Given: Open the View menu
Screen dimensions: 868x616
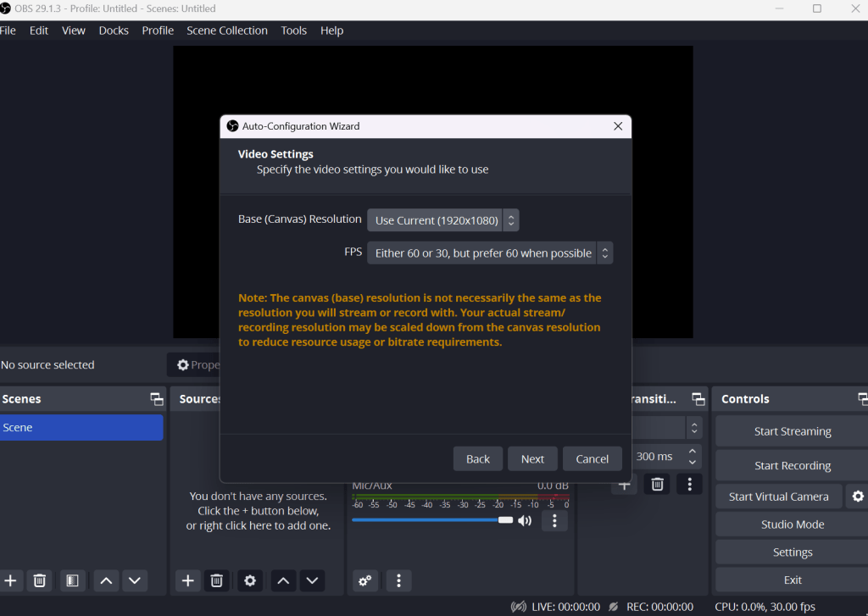Looking at the screenshot, I should [x=74, y=31].
